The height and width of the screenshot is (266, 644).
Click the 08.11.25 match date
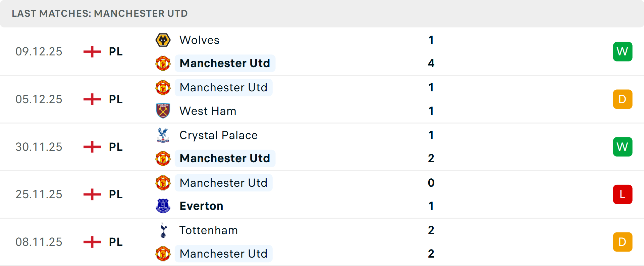pyautogui.click(x=39, y=242)
